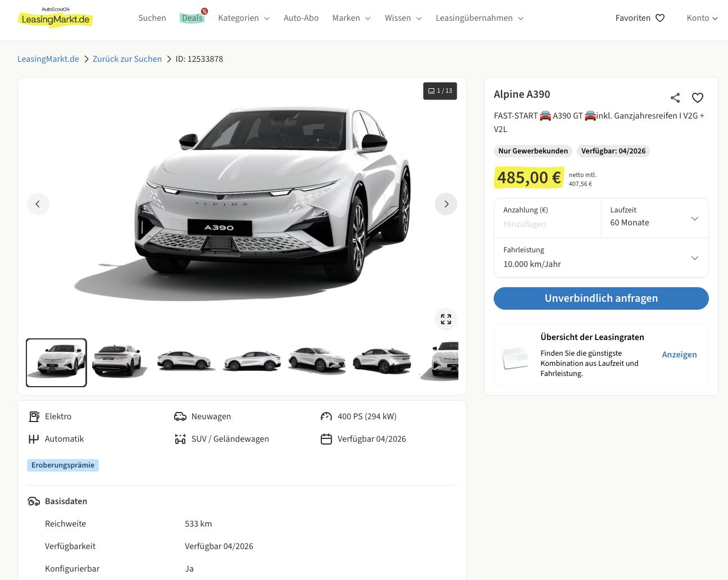Screen dimensions: 728x580
Task: Click the image counter 1 / 13 badge
Action: (440, 91)
